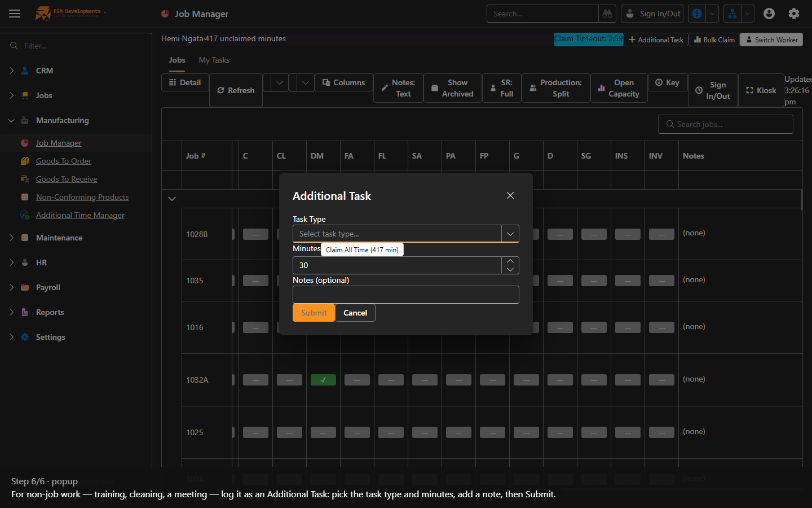Viewport: 812px width, 508px height.
Task: Open Goods To Order link
Action: coord(64,161)
